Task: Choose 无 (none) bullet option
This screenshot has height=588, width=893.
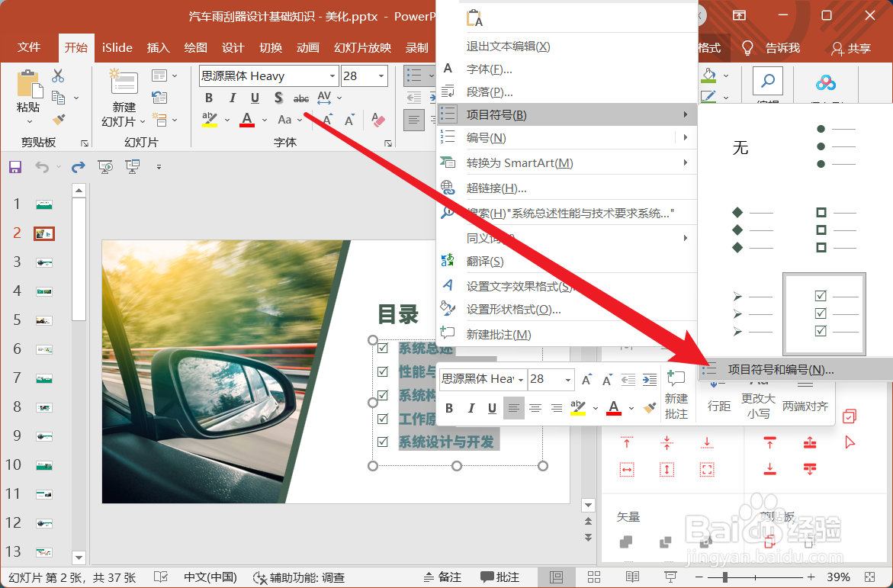Action: 740,148
